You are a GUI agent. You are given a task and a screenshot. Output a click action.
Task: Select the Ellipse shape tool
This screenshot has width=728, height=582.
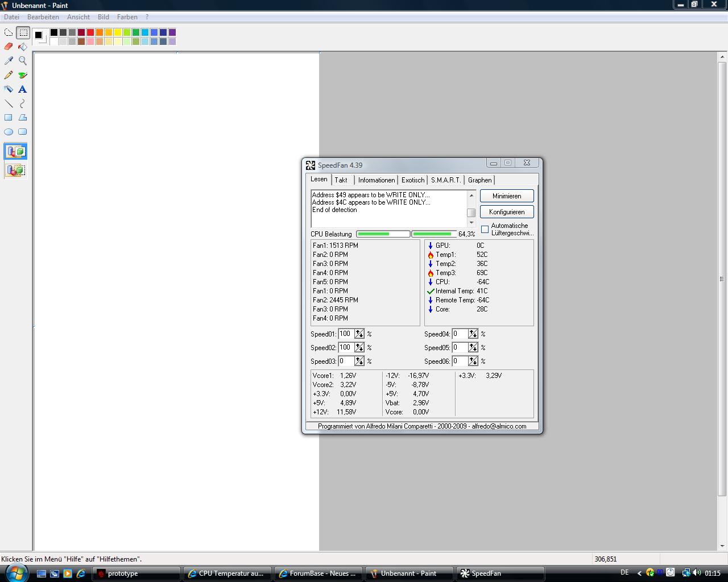pyautogui.click(x=9, y=132)
